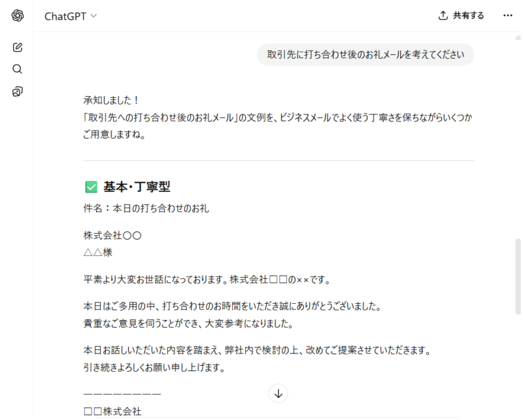Screen dimensions: 523x420
Task: Expand the ChatGPT model selector dropdown
Action: [71, 16]
